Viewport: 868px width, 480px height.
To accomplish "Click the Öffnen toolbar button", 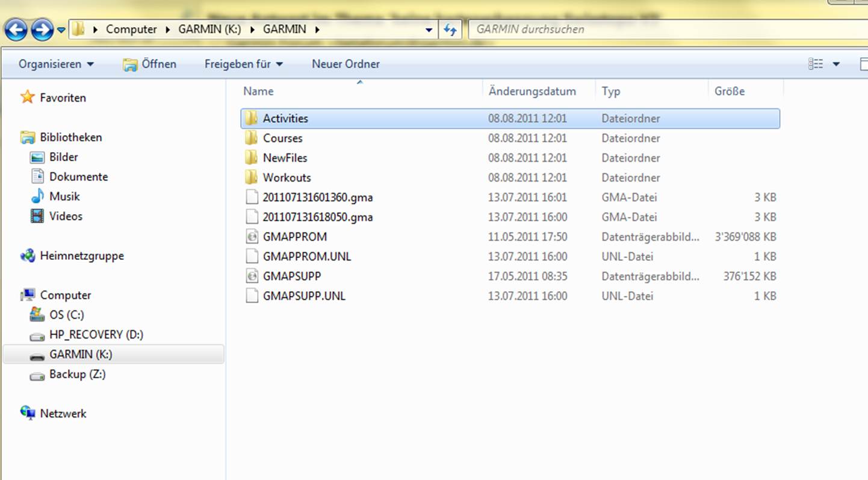I will click(150, 64).
